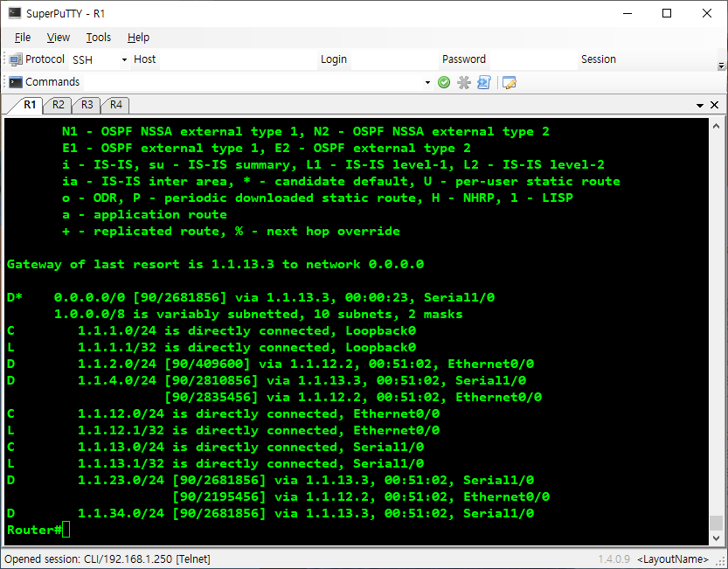Click the green checkmark send command icon
The image size is (728, 569).
(x=444, y=83)
